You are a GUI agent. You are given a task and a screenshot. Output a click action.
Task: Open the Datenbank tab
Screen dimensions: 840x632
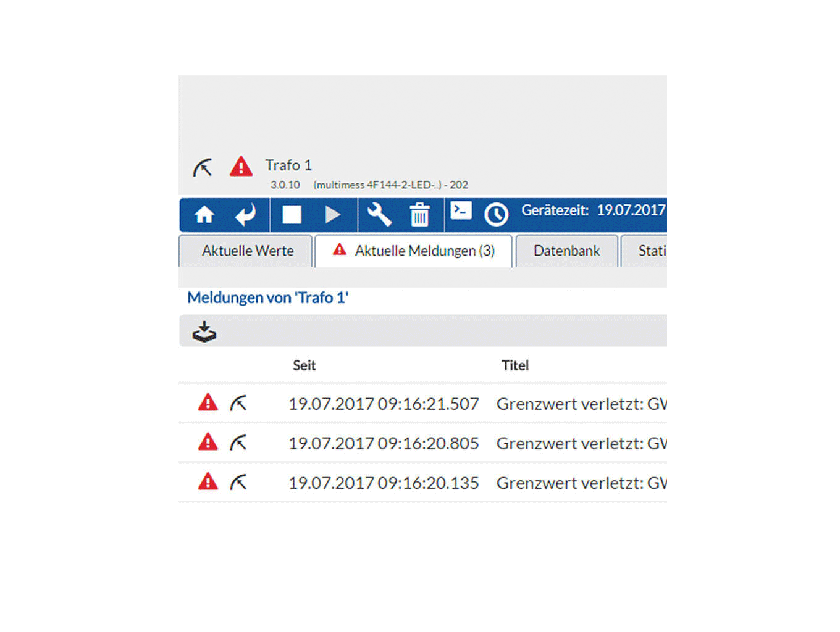coord(566,251)
